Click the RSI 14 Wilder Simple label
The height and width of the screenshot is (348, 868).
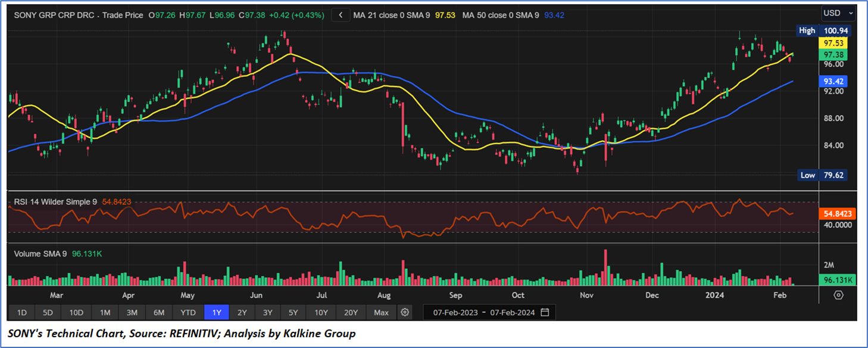pos(56,202)
